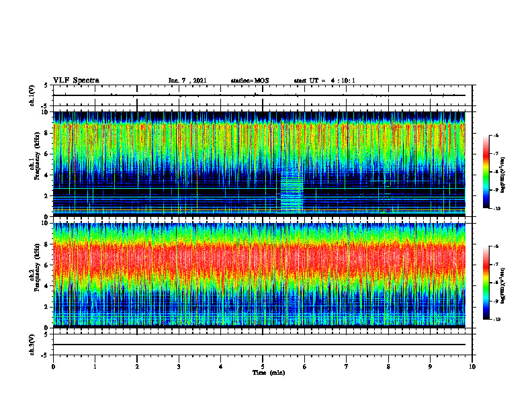This screenshot has width=532, height=411.
Task: Click the ch.1 voltage waveform trace line
Action: [x=259, y=95]
